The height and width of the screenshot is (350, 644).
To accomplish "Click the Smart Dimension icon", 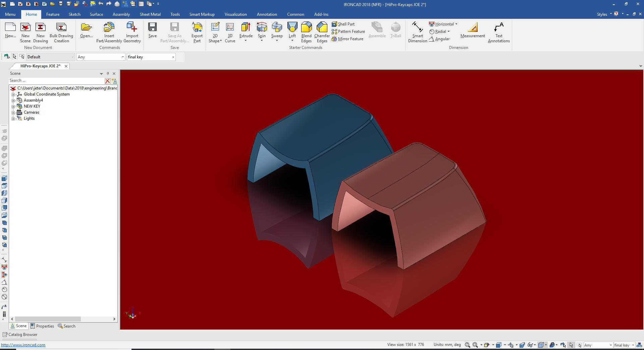I will [417, 28].
